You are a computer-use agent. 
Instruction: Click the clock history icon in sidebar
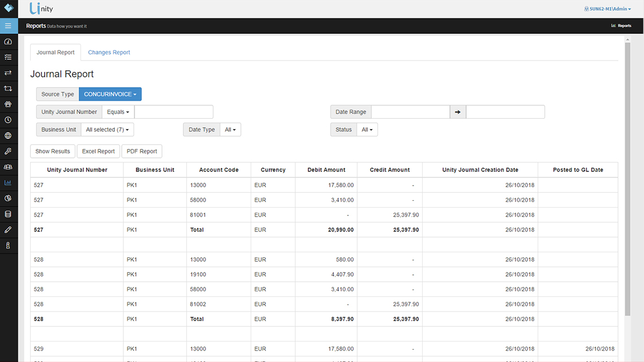(x=8, y=119)
